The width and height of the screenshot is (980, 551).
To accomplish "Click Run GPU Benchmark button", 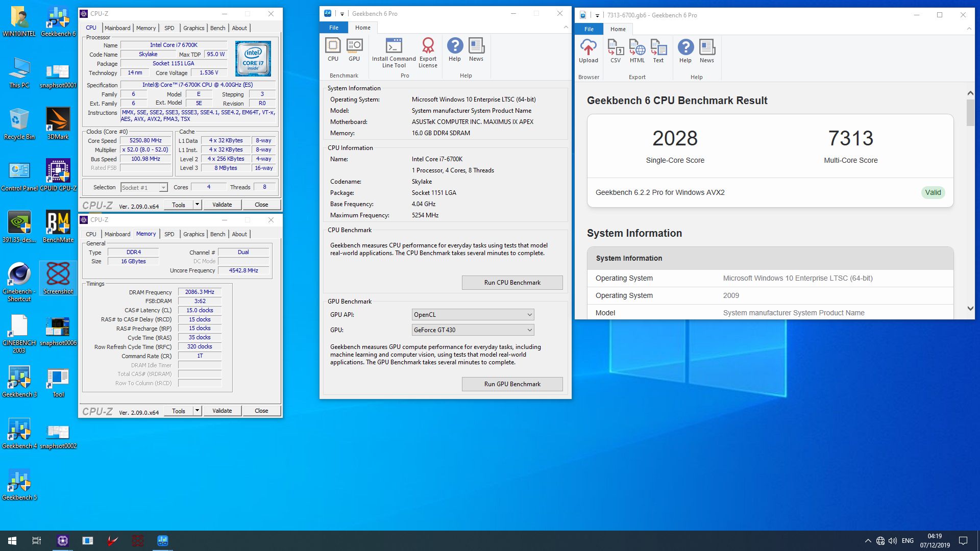I will (512, 384).
